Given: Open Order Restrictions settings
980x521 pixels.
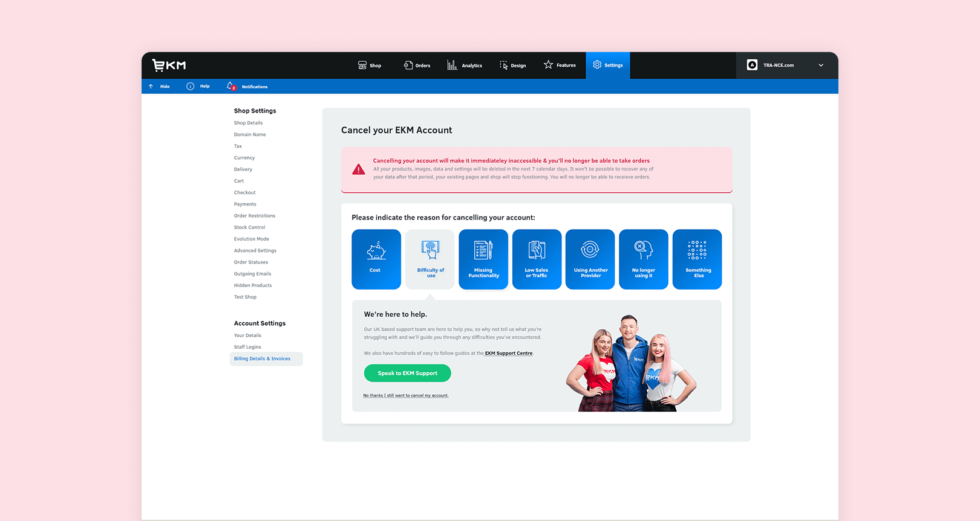Looking at the screenshot, I should (255, 216).
